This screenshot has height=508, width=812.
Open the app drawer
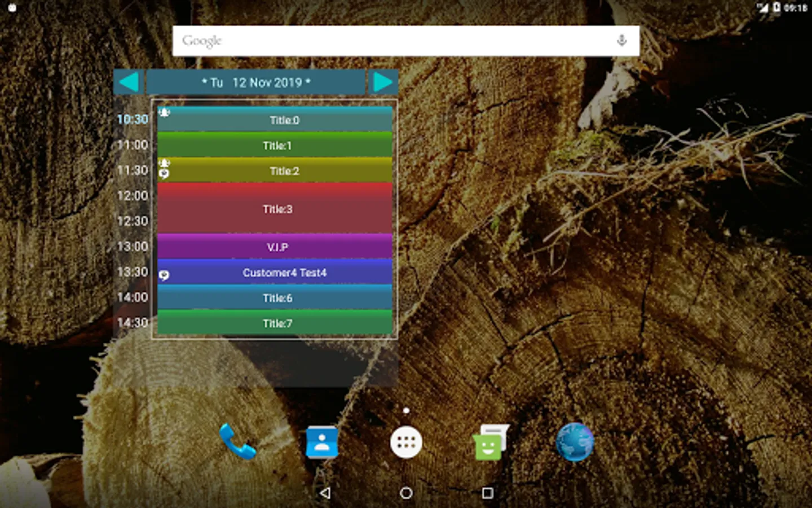click(406, 443)
